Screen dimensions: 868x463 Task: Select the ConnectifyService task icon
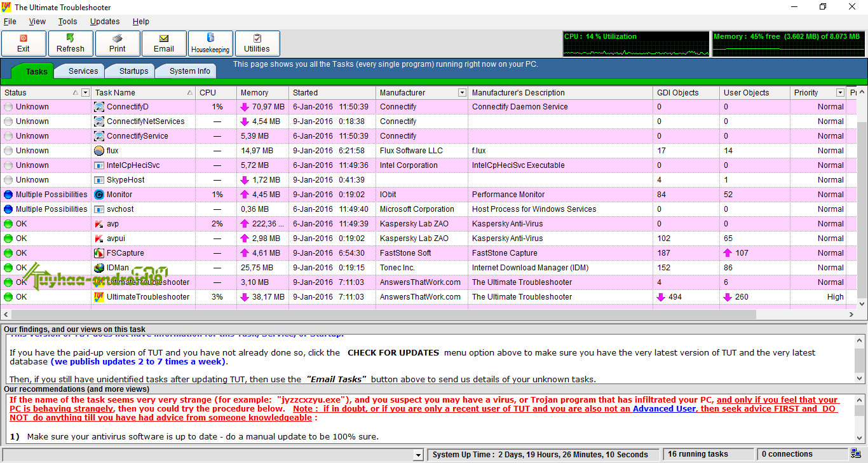pyautogui.click(x=99, y=136)
